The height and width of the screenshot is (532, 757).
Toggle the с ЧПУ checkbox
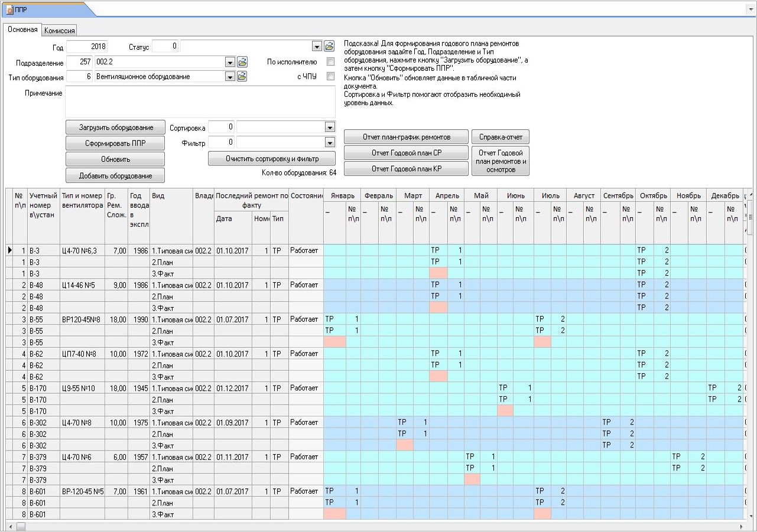click(x=331, y=76)
